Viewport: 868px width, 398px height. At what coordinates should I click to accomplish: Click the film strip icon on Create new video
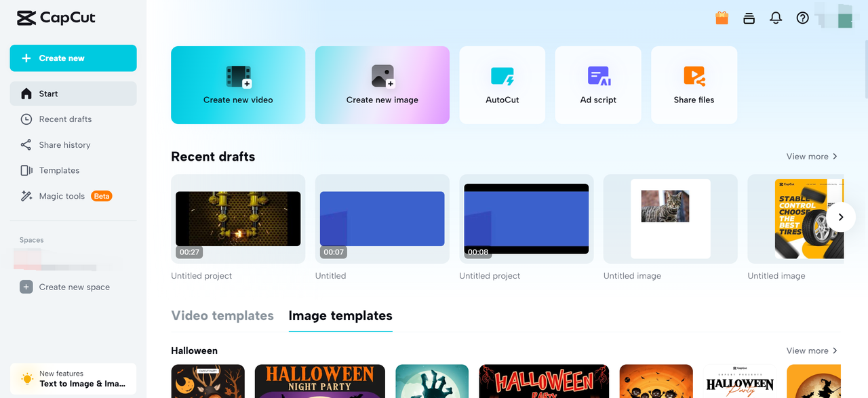239,76
